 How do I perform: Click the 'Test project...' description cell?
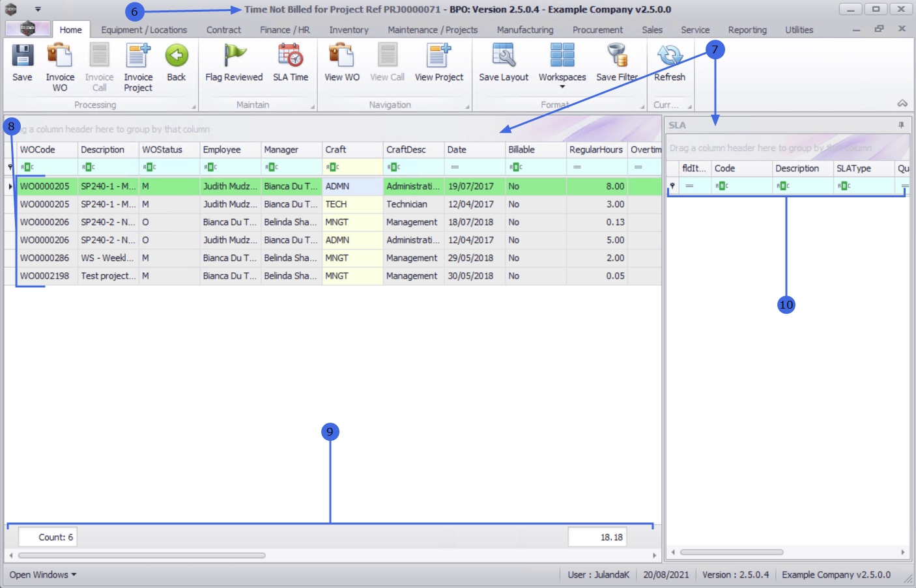(x=108, y=276)
